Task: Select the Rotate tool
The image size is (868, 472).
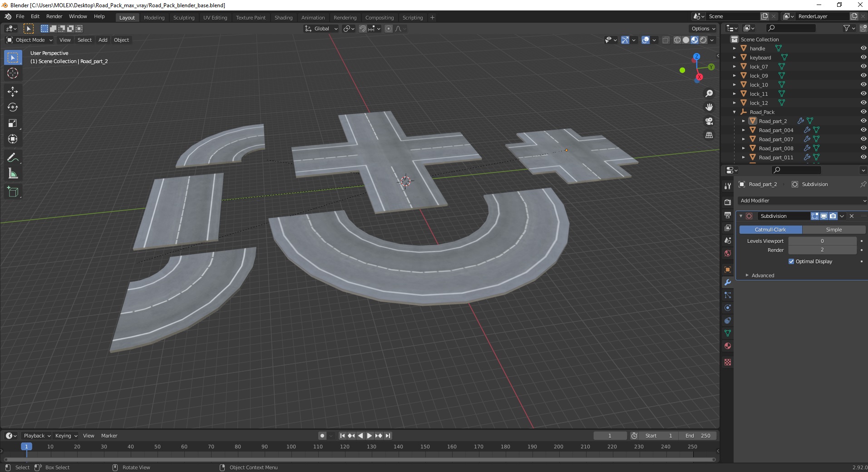Action: pos(13,108)
